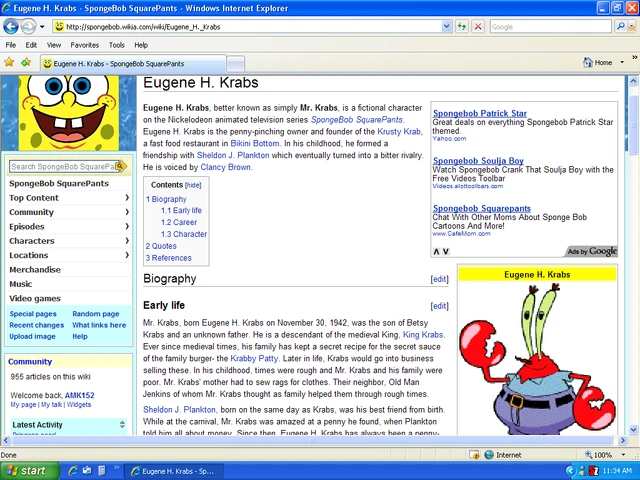Click the wiki search magnifier button

[122, 166]
